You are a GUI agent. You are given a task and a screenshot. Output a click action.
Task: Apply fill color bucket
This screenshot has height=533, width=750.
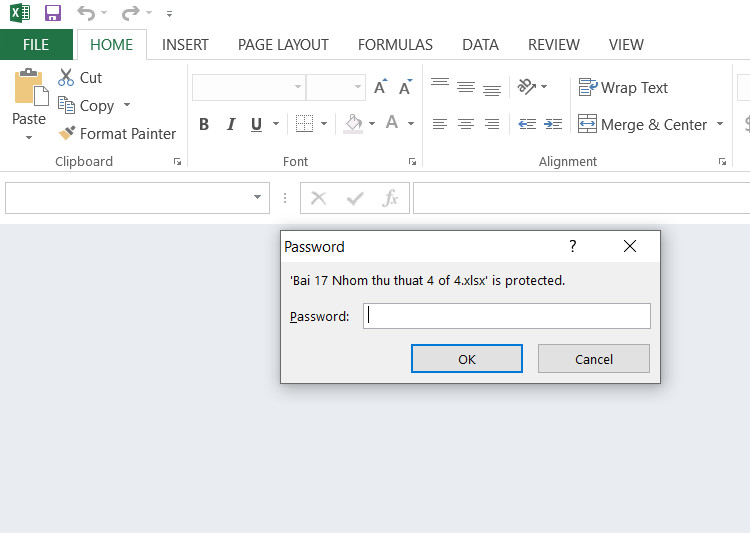tap(353, 123)
